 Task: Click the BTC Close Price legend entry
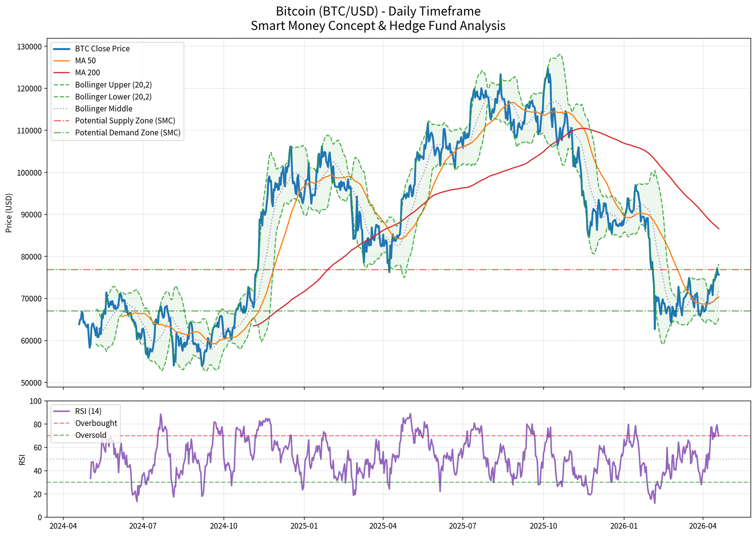pos(102,49)
